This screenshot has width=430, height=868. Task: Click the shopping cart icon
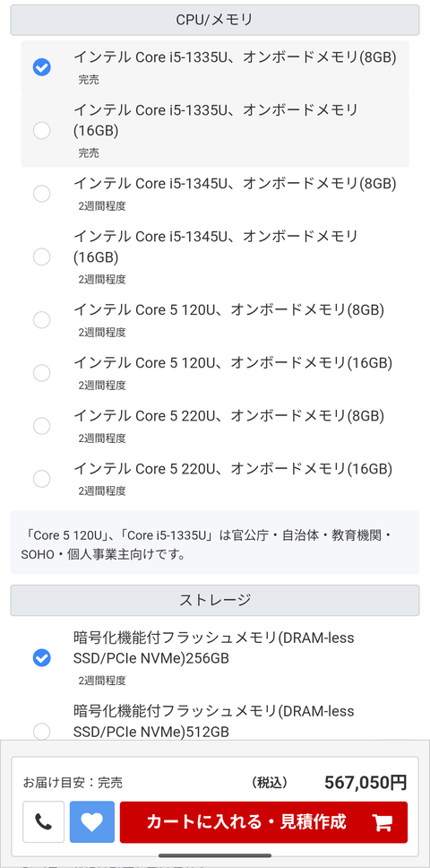[x=383, y=822]
